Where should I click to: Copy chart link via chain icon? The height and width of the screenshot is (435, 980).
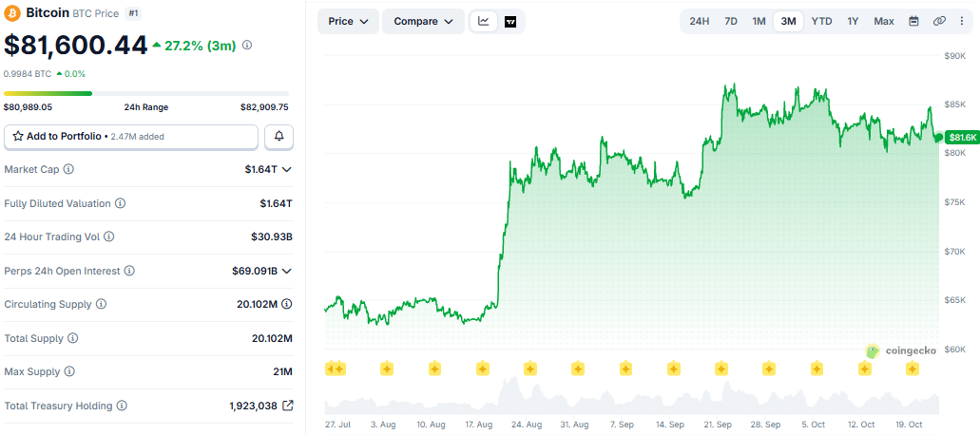(x=939, y=21)
